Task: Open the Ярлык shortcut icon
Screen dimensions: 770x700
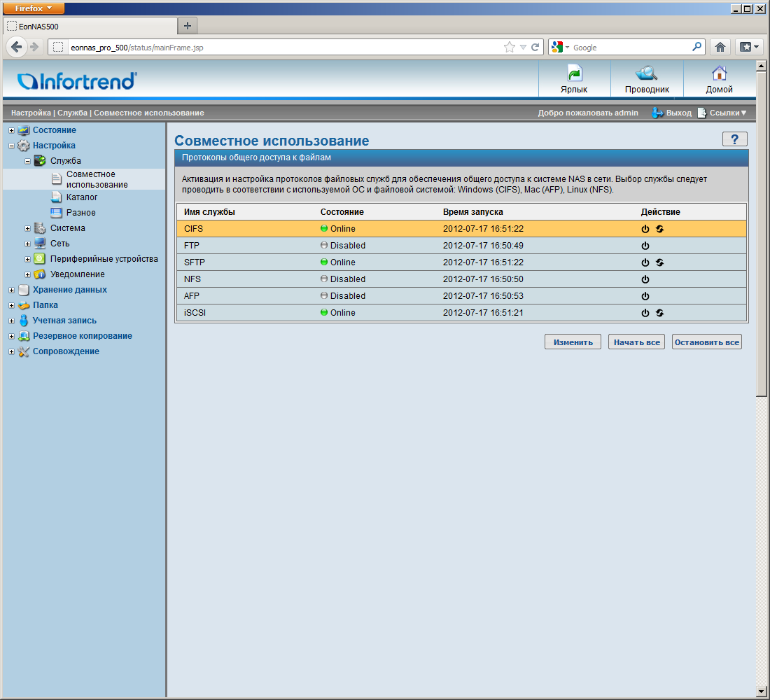Action: point(574,79)
